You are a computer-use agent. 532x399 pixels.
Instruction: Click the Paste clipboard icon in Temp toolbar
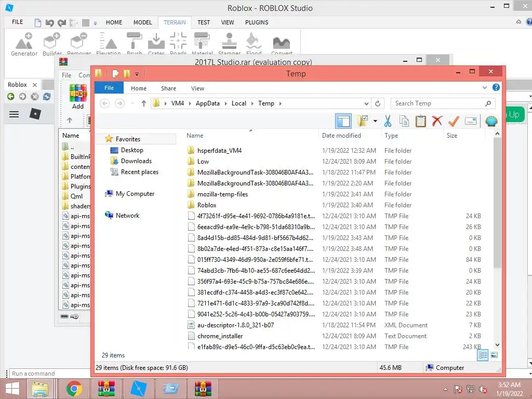point(420,121)
